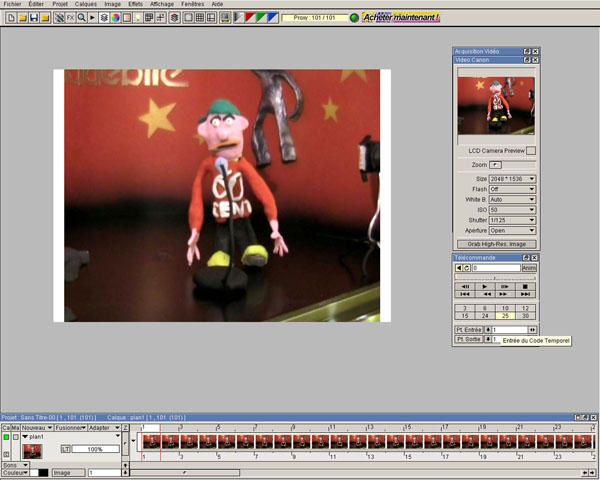The image size is (600, 480).
Task: Click the monitor preview toolbar icon
Action: pyautogui.click(x=225, y=18)
